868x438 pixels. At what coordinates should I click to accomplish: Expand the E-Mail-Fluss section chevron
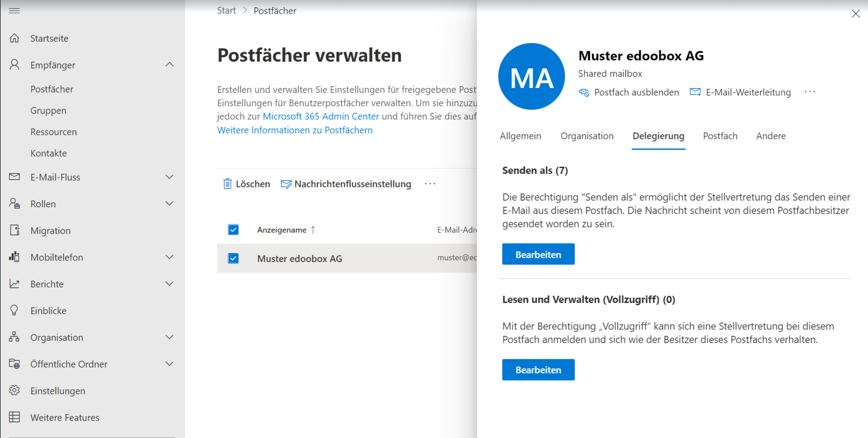coord(170,177)
